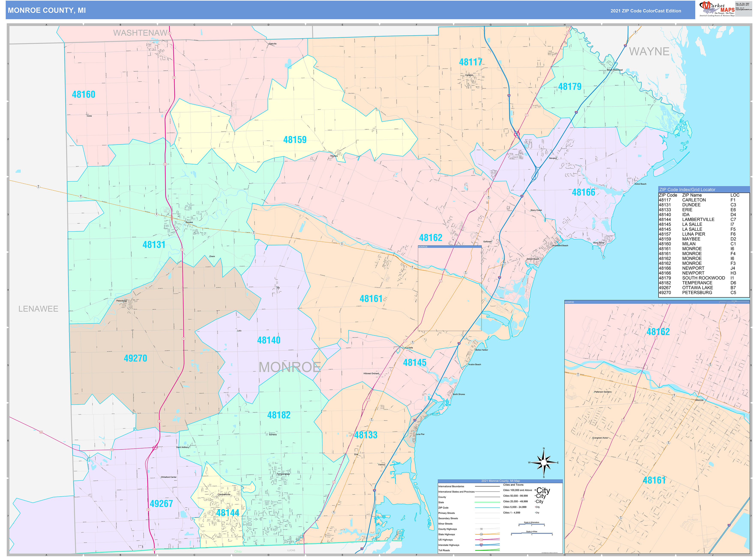Select ZIP label 48144 on the map
This screenshot has width=756, height=557.
(228, 513)
